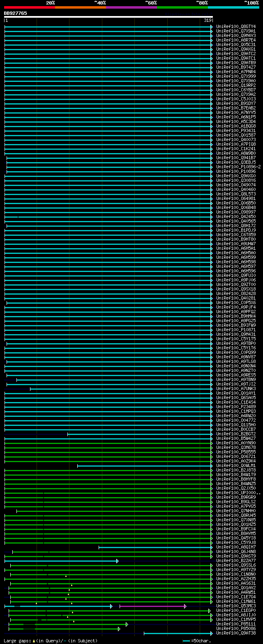Click label UniRef100_A9TBP0
Viewport: 263px width, 644px height.
(236, 344)
